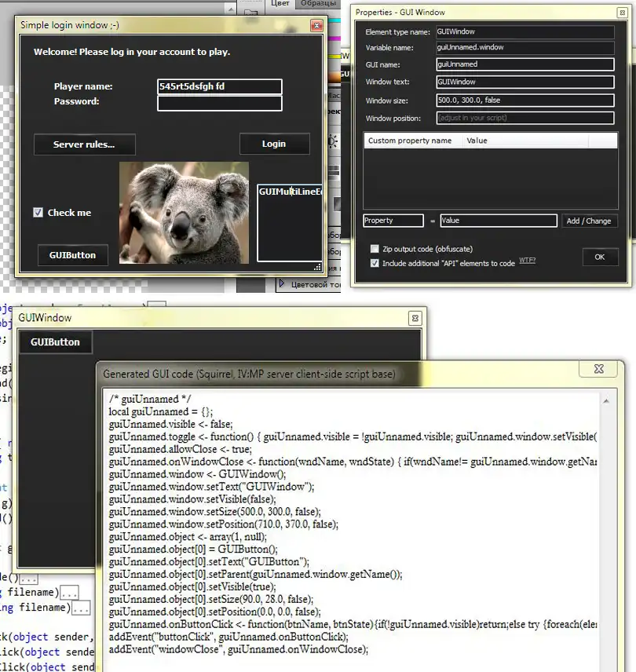Click the Welcome message text in login window

pyautogui.click(x=132, y=52)
